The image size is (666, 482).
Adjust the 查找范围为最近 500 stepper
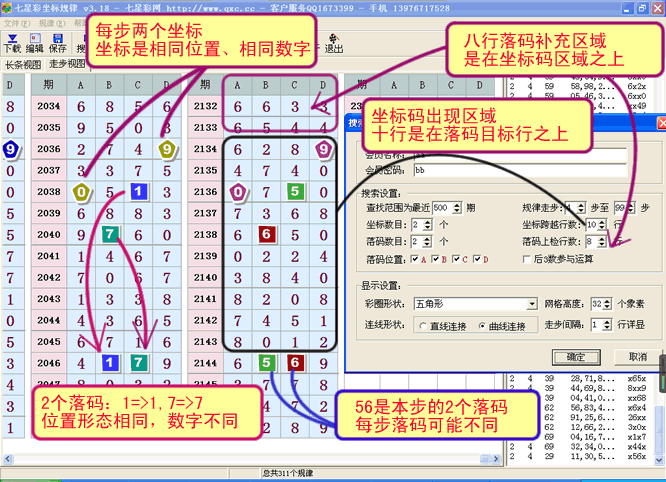tap(457, 208)
